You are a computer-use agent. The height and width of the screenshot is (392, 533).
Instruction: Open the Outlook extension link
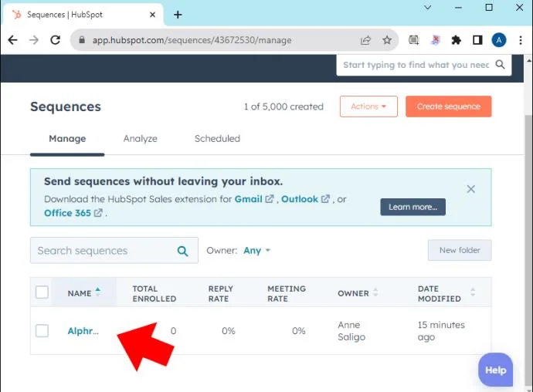[x=305, y=199]
